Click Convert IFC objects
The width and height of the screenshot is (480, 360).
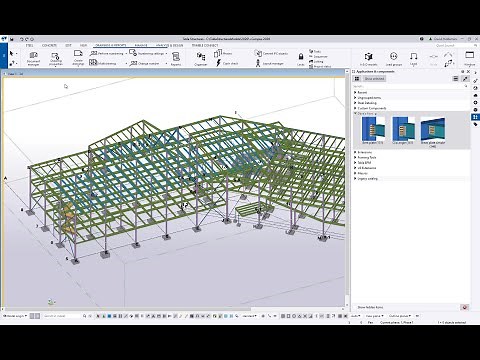pyautogui.click(x=271, y=53)
